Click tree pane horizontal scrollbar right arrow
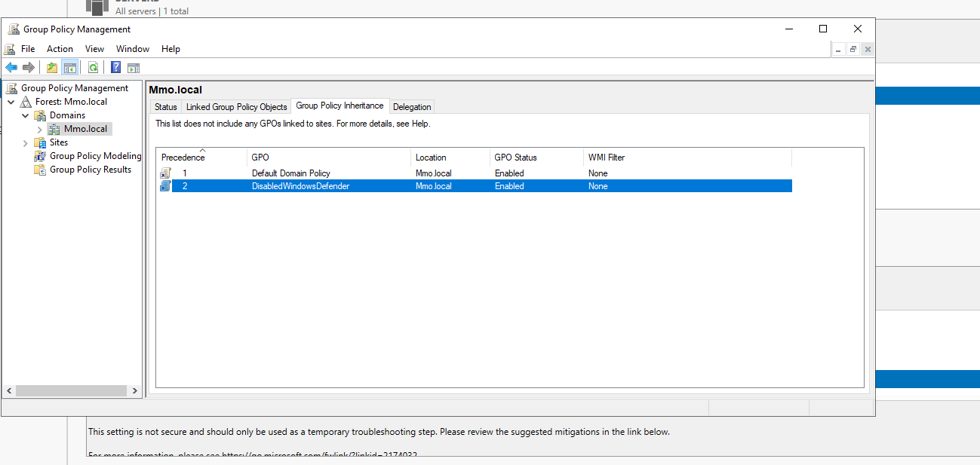 [x=135, y=391]
